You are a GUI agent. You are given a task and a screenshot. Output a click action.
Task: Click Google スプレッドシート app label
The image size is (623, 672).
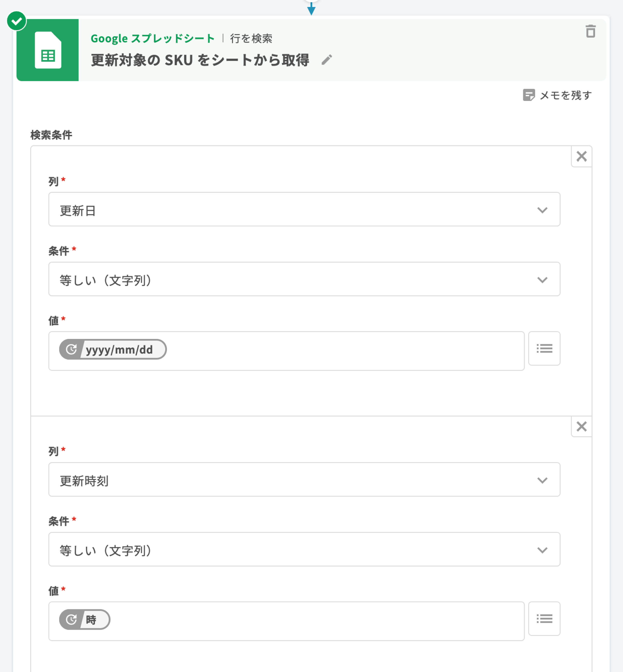click(x=153, y=38)
